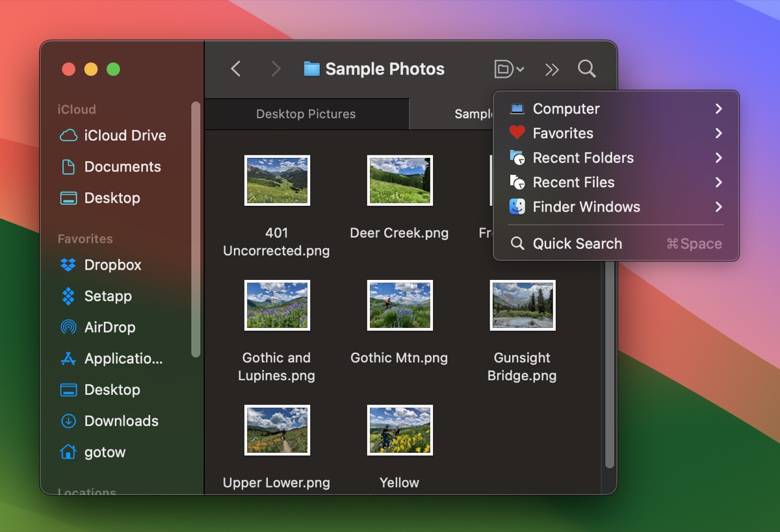Expand the Recent Folders submenu
The height and width of the screenshot is (532, 780).
[615, 158]
